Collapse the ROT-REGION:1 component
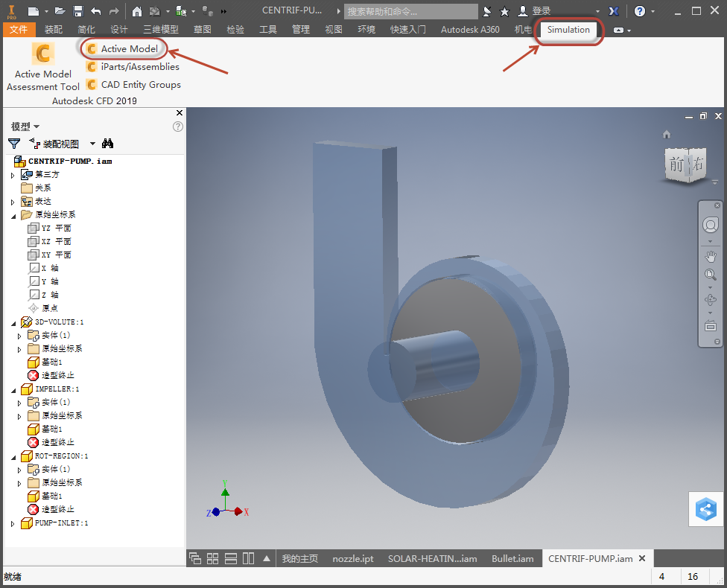The image size is (727, 588). tap(13, 457)
